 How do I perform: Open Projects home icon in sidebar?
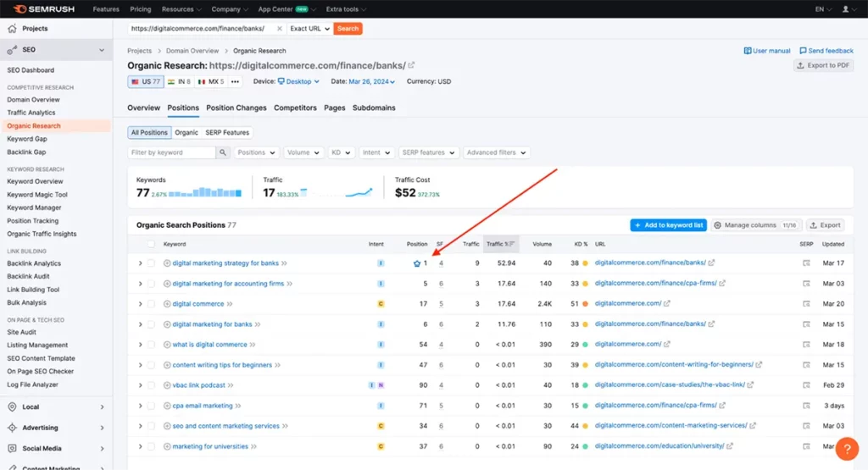click(x=12, y=28)
